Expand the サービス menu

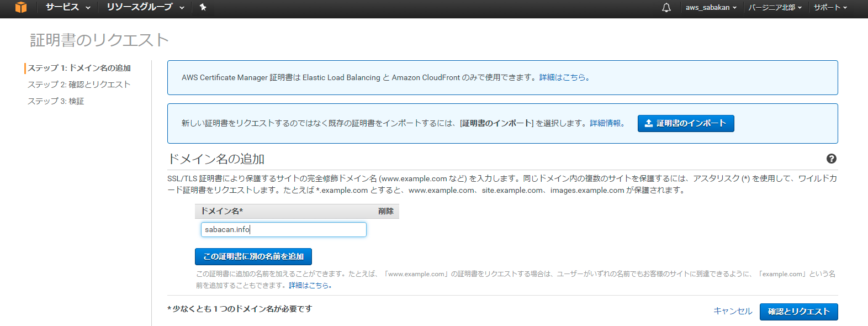click(x=68, y=7)
